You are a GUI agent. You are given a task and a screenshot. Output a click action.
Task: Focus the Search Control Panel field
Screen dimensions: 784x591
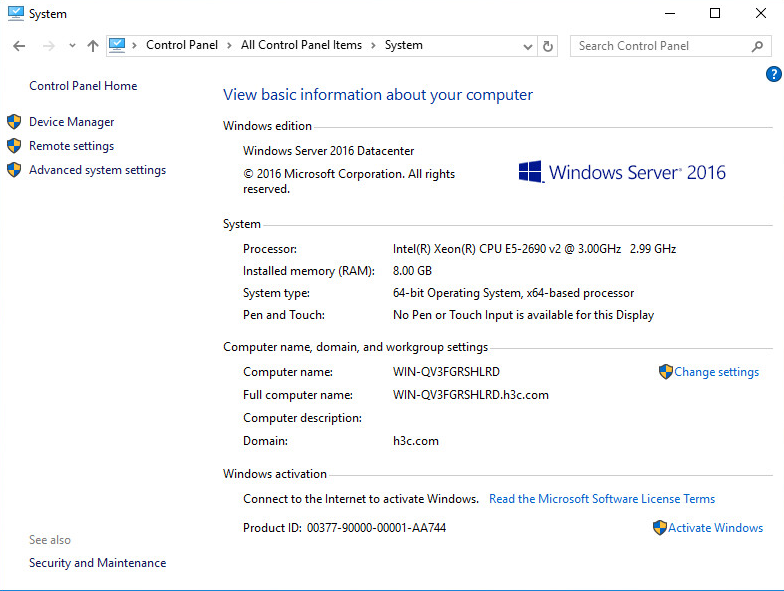pyautogui.click(x=670, y=46)
